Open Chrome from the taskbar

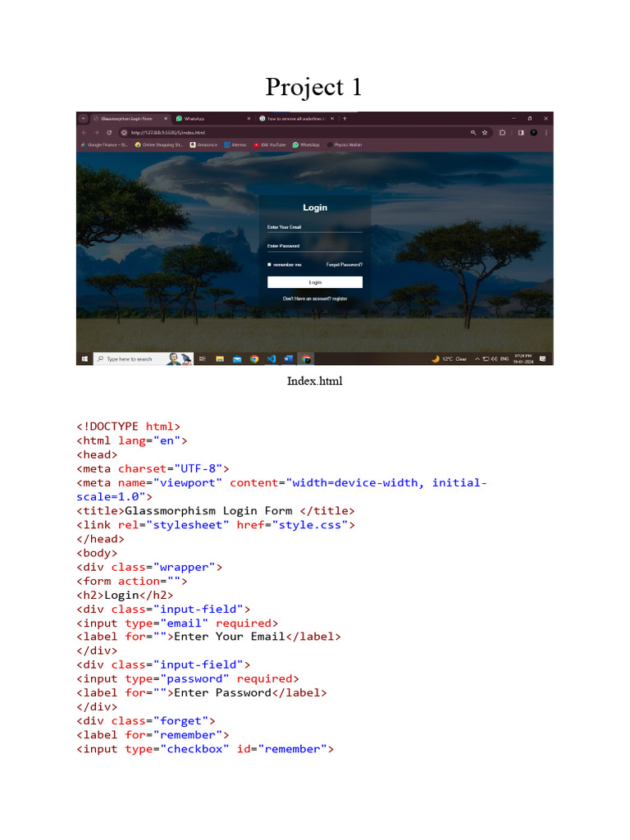(254, 359)
